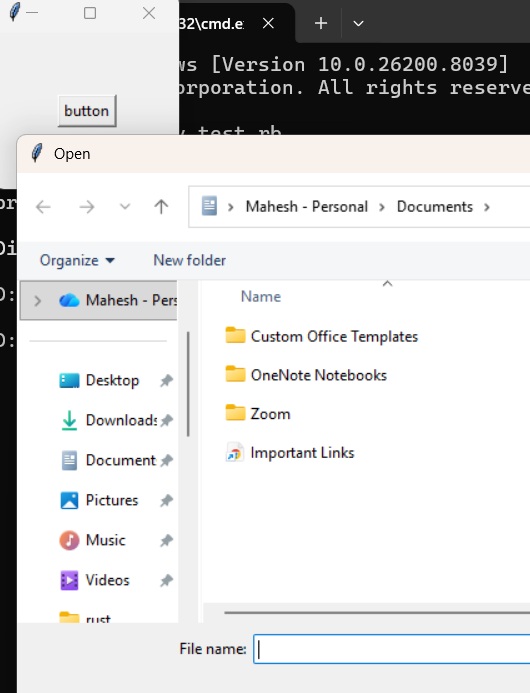Click the New folder button
Screen dimensions: 530x693
click(x=190, y=260)
